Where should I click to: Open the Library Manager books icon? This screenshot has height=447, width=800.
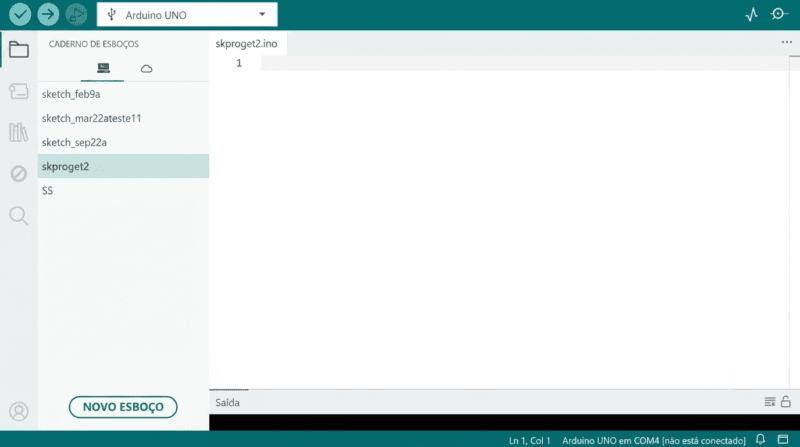coord(19,133)
